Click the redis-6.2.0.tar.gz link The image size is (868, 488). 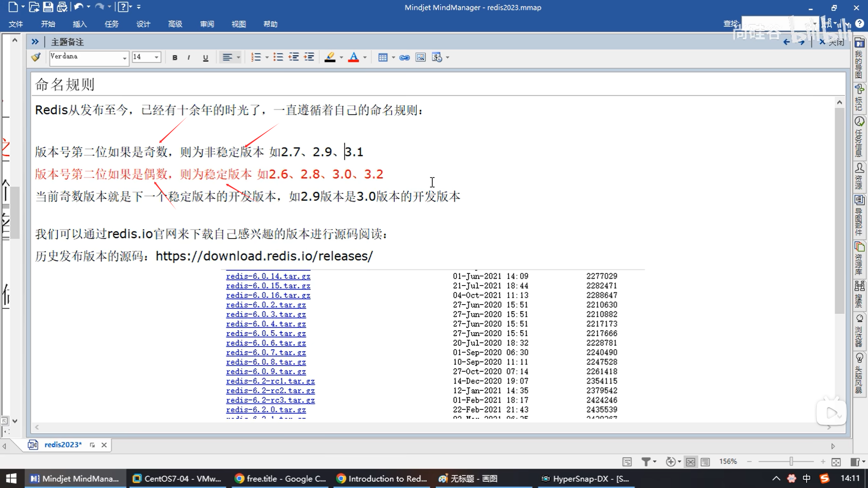pyautogui.click(x=266, y=410)
